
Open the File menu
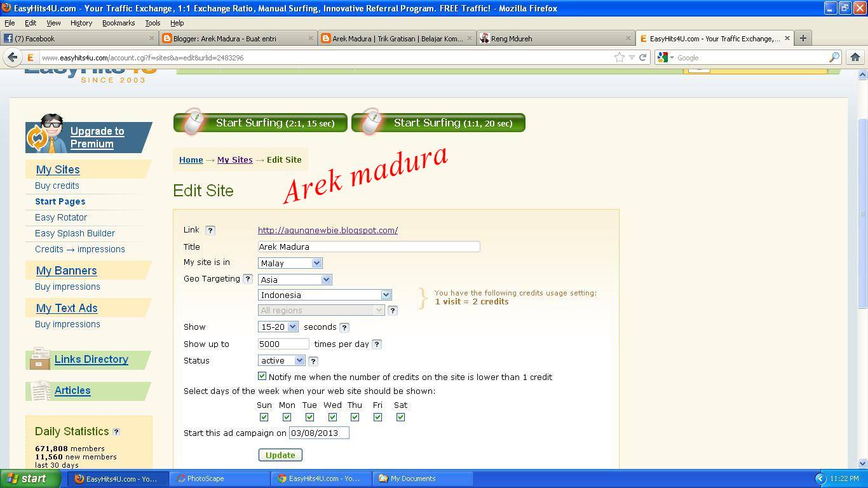10,23
